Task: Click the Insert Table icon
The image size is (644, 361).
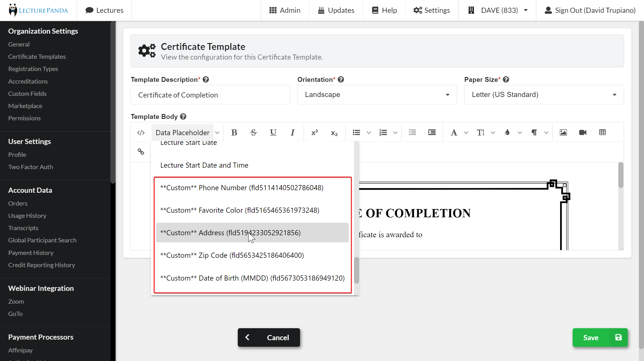Action: point(602,132)
